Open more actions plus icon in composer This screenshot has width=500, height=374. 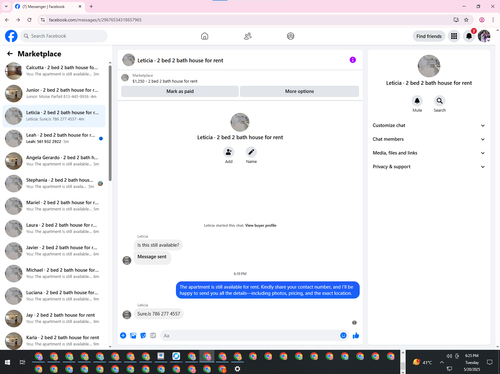tap(123, 335)
